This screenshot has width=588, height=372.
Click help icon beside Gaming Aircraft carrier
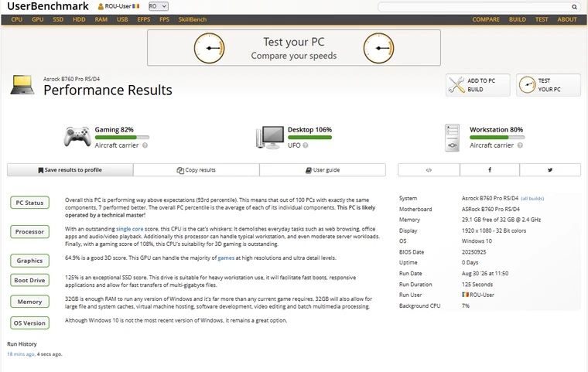[x=145, y=145]
